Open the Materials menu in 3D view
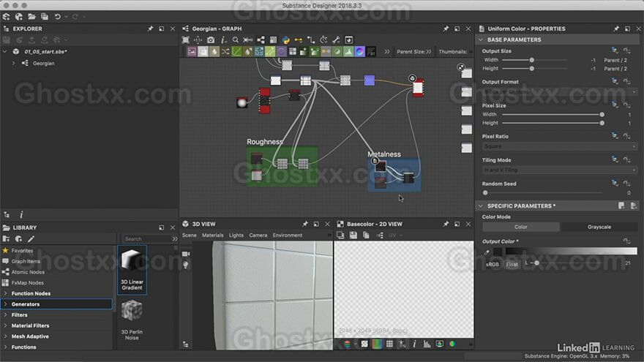Screen dimensions: 644x362 [x=213, y=235]
